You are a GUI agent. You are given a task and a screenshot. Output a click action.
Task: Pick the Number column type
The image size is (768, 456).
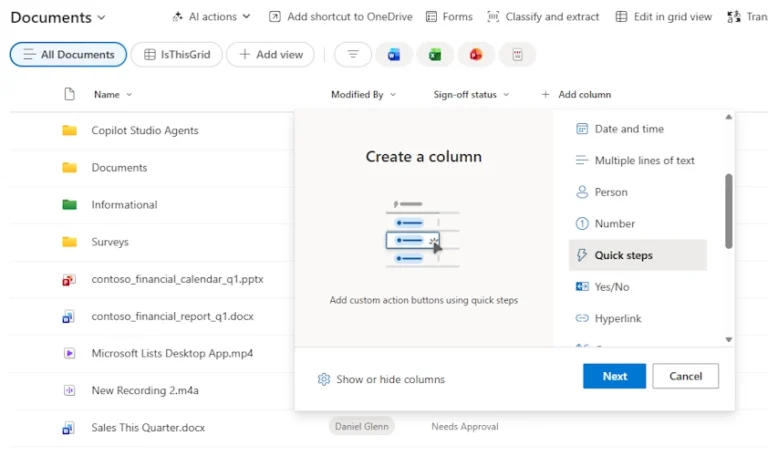tap(614, 224)
